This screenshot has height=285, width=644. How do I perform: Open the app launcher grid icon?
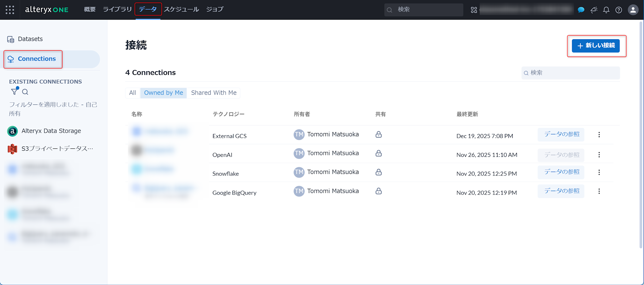pyautogui.click(x=10, y=10)
